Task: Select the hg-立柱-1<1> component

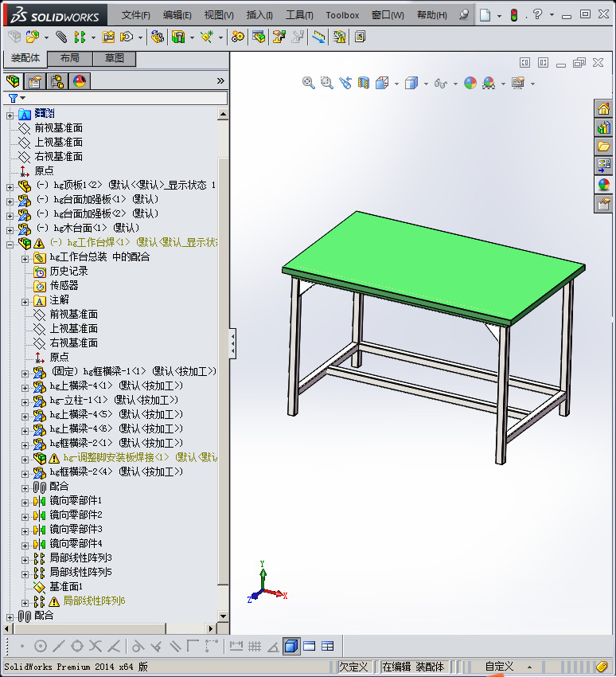Action: tap(114, 400)
